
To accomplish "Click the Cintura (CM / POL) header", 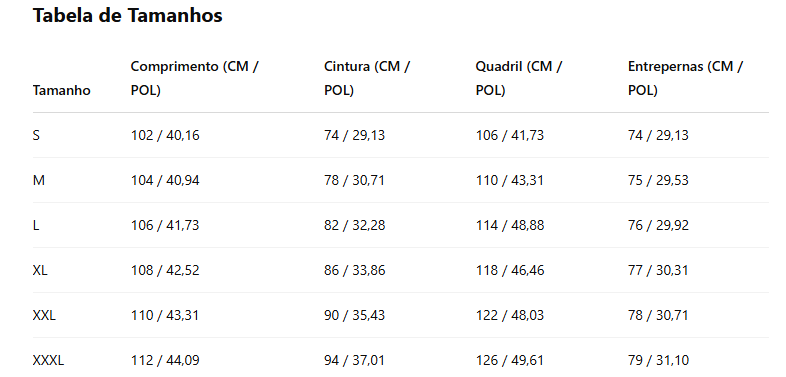I will click(367, 79).
